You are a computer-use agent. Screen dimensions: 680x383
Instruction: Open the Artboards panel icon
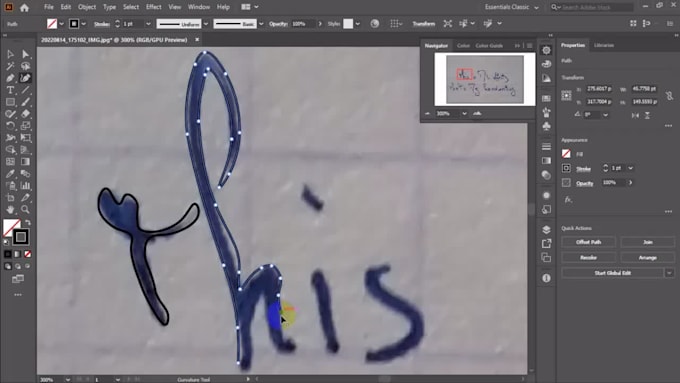point(546,258)
